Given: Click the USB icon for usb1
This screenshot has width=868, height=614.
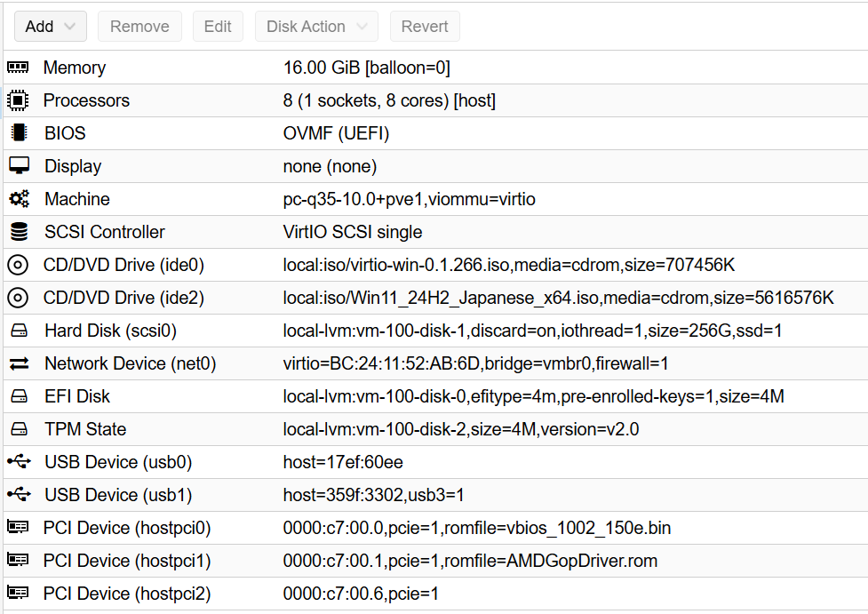Looking at the screenshot, I should [19, 494].
